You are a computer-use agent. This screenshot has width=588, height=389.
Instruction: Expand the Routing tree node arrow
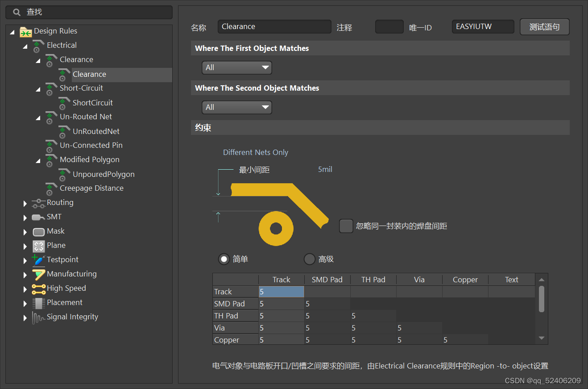point(25,203)
